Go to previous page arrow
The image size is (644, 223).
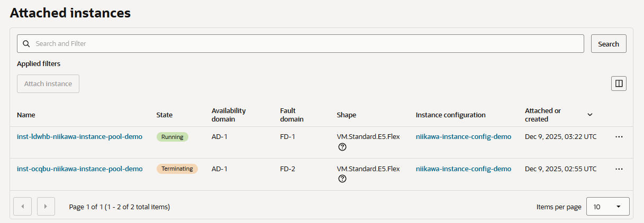22,207
